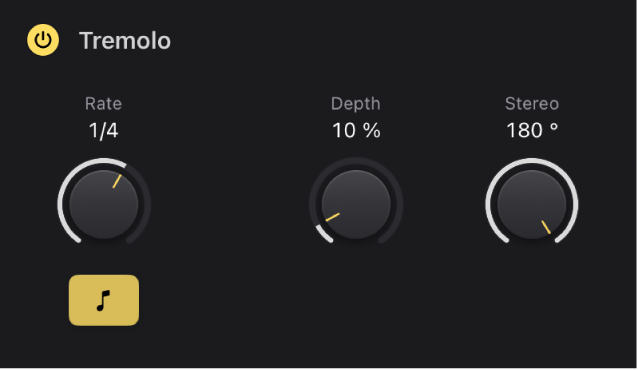Toggle the tempo sync note button
Image resolution: width=638 pixels, height=370 pixels.
pyautogui.click(x=104, y=300)
